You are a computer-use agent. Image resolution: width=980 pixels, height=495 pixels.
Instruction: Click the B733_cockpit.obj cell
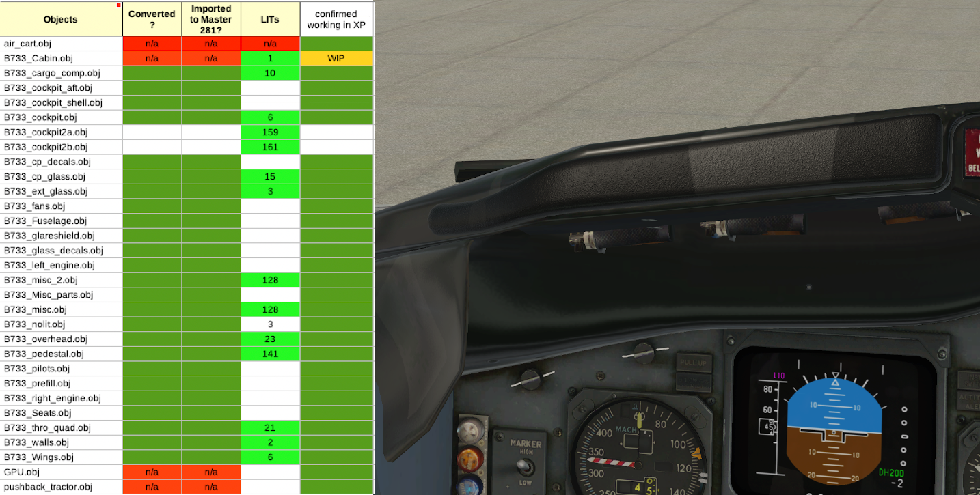tap(62, 117)
